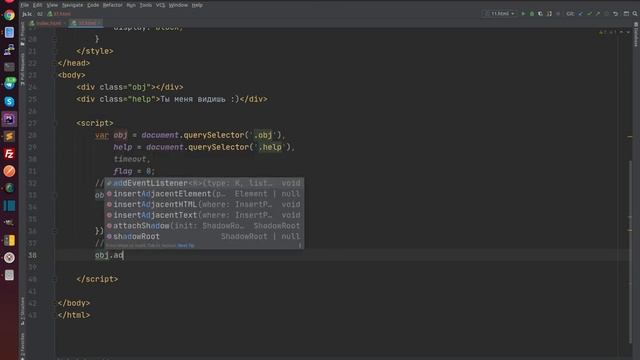This screenshot has width=640, height=360.
Task: Open the File menu
Action: coord(25,5)
